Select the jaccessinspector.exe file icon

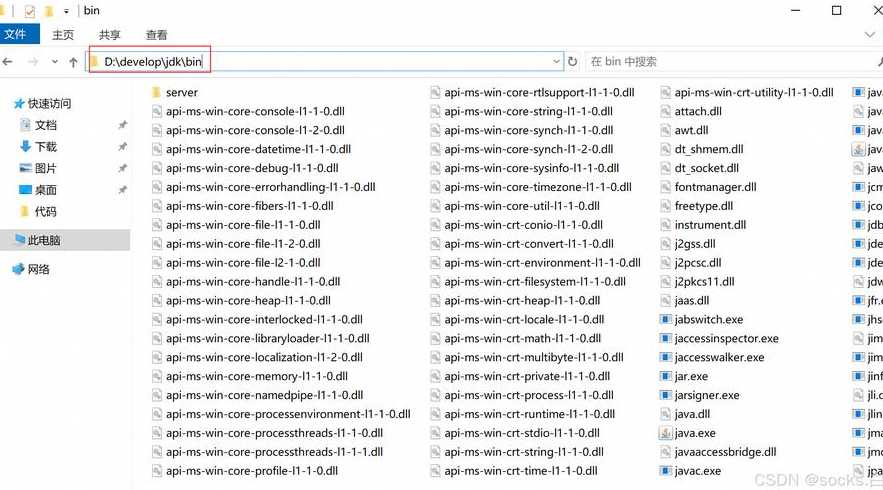click(666, 338)
